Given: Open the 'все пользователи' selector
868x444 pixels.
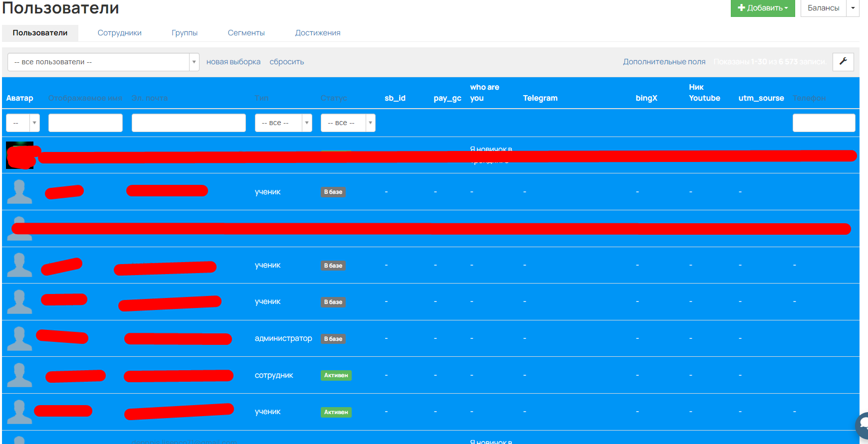Looking at the screenshot, I should click(103, 62).
